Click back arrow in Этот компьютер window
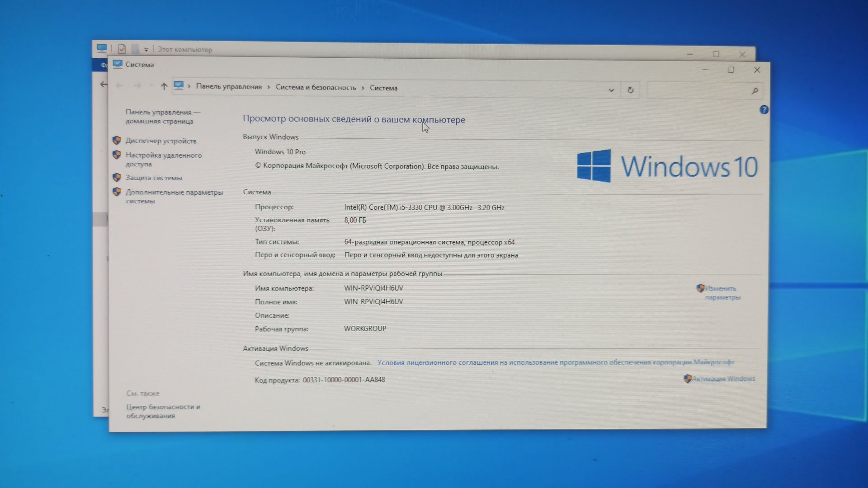 (x=104, y=84)
